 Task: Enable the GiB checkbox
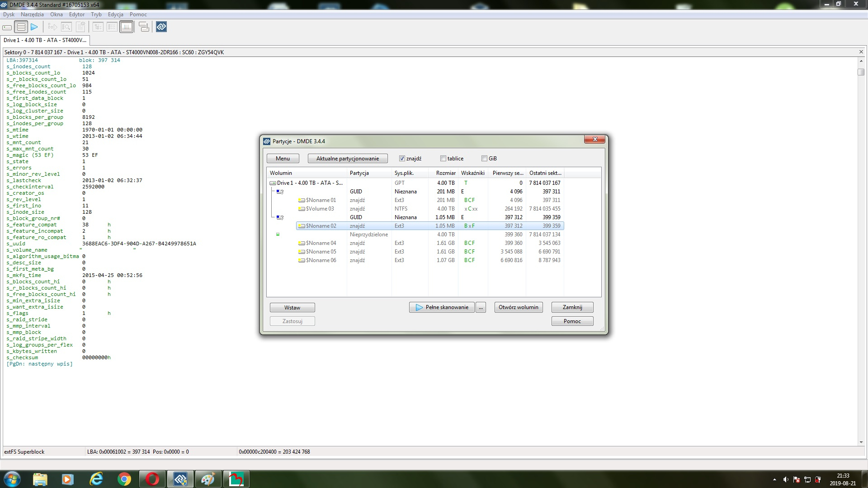(x=484, y=159)
